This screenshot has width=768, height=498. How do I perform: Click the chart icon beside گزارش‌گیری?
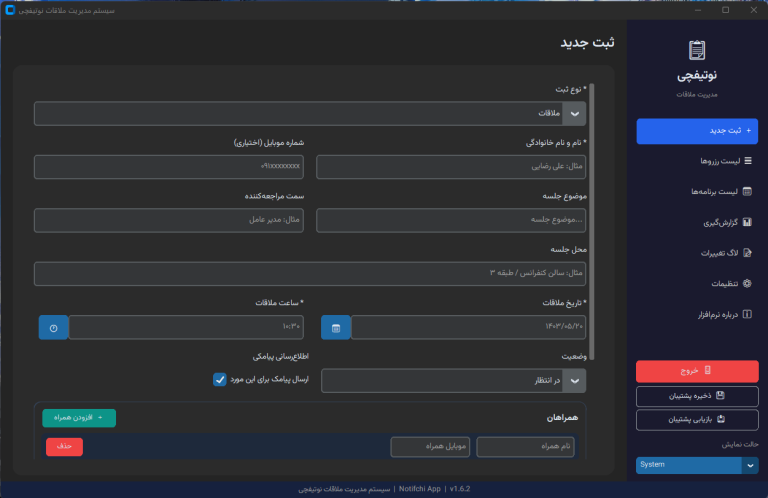(x=747, y=222)
